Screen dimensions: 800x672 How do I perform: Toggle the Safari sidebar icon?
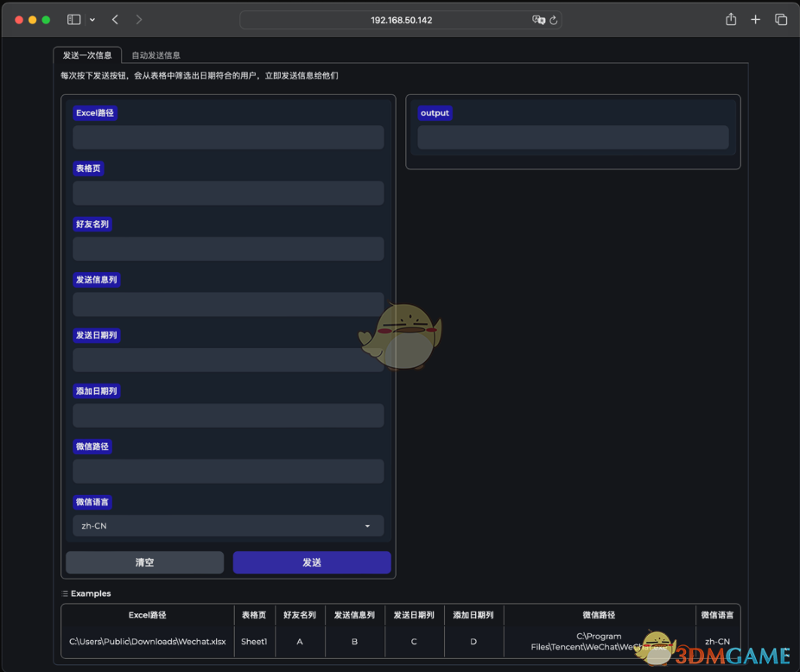point(73,18)
